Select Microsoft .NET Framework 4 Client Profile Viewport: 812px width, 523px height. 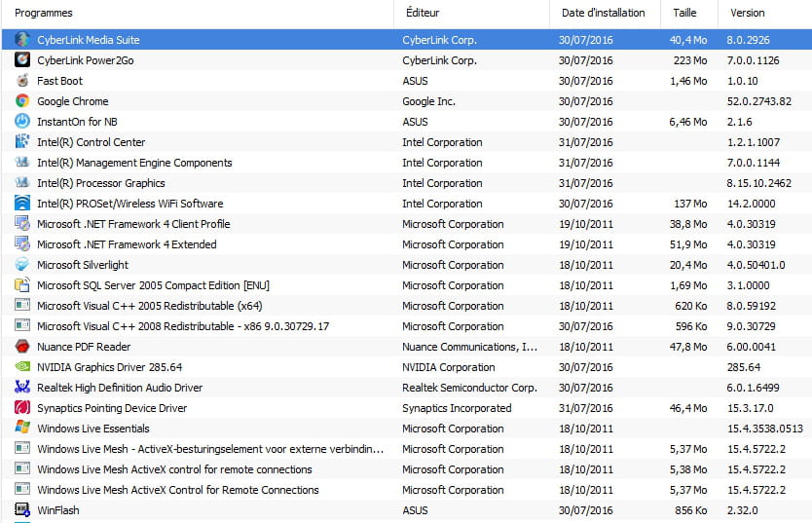click(x=133, y=224)
